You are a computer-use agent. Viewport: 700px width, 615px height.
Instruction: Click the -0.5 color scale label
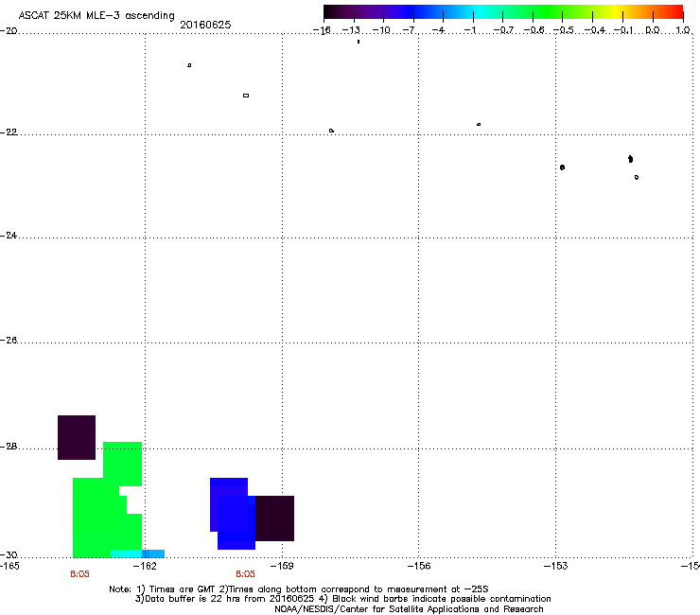(564, 30)
